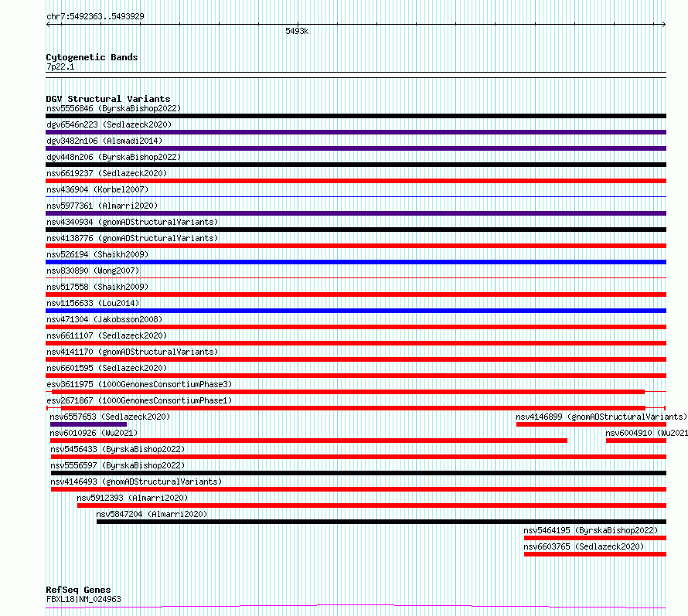
Task: Open the nsv6611107 (Sedlazeck2020) label
Action: (107, 335)
